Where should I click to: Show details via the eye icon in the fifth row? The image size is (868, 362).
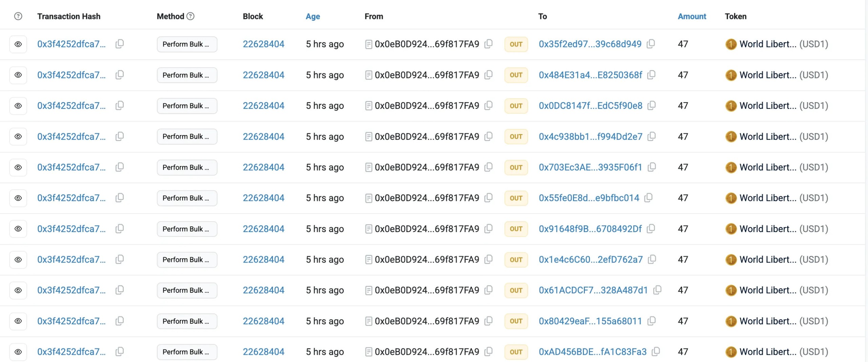pos(18,167)
